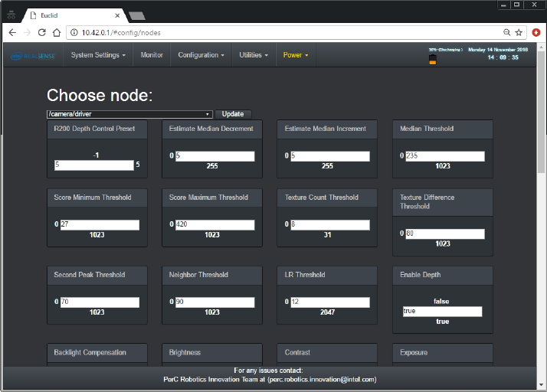Select the Euclid tab title
Viewport: 547px width, 392px height.
[x=49, y=15]
